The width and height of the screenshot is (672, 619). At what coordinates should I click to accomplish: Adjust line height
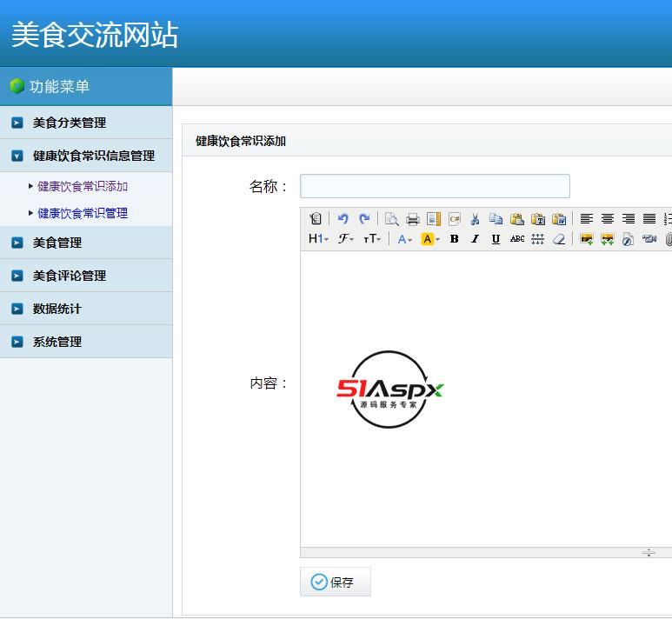538,239
